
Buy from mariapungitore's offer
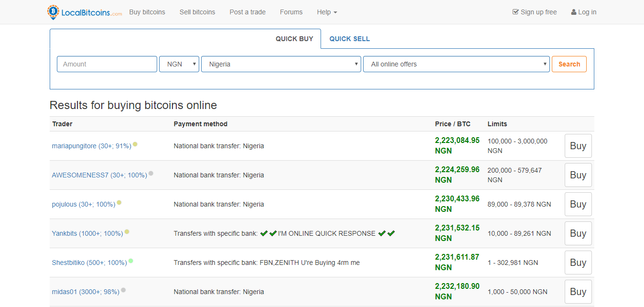578,146
